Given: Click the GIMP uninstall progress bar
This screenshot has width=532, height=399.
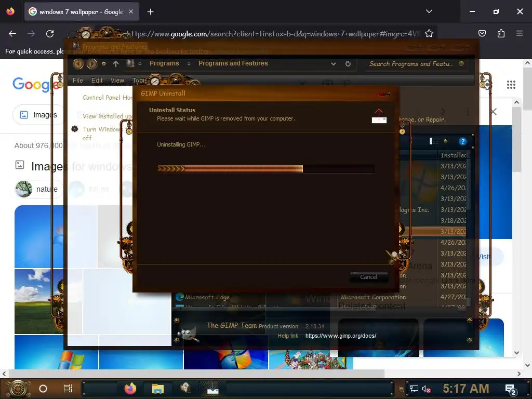Looking at the screenshot, I should click(265, 169).
